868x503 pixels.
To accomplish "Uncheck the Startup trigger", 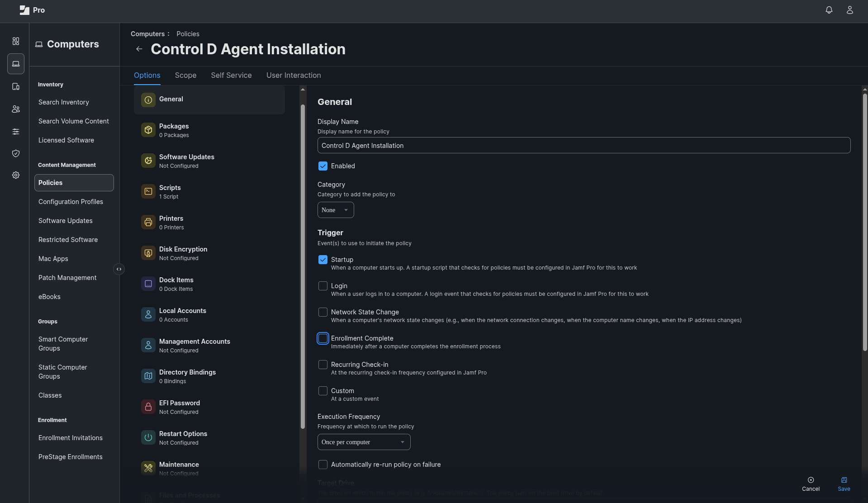I will tap(323, 260).
